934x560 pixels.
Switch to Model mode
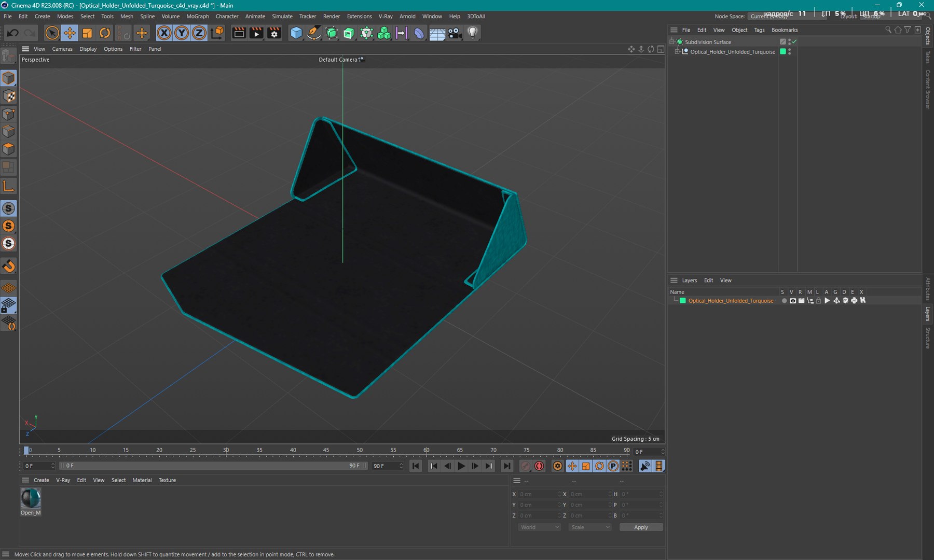click(9, 78)
